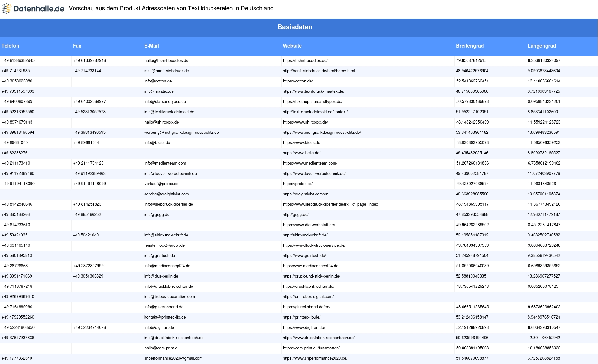This screenshot has height=364, width=598.
Task: Select email hallo@shirtboxx.de
Action: (x=162, y=122)
